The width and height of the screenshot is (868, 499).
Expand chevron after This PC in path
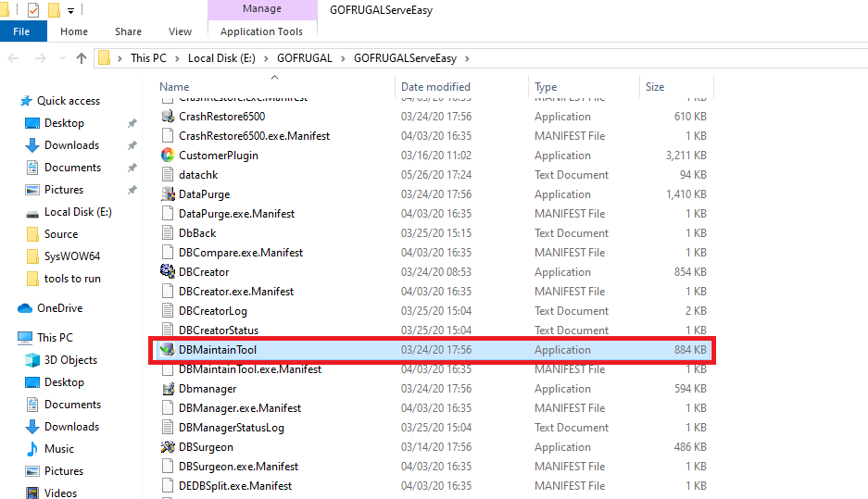pyautogui.click(x=177, y=58)
